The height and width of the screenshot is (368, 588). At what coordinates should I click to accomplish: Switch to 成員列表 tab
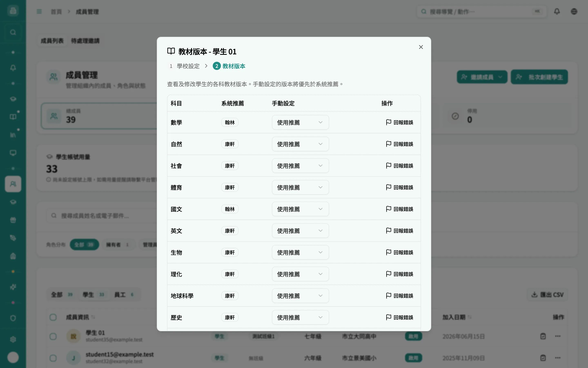pos(52,41)
